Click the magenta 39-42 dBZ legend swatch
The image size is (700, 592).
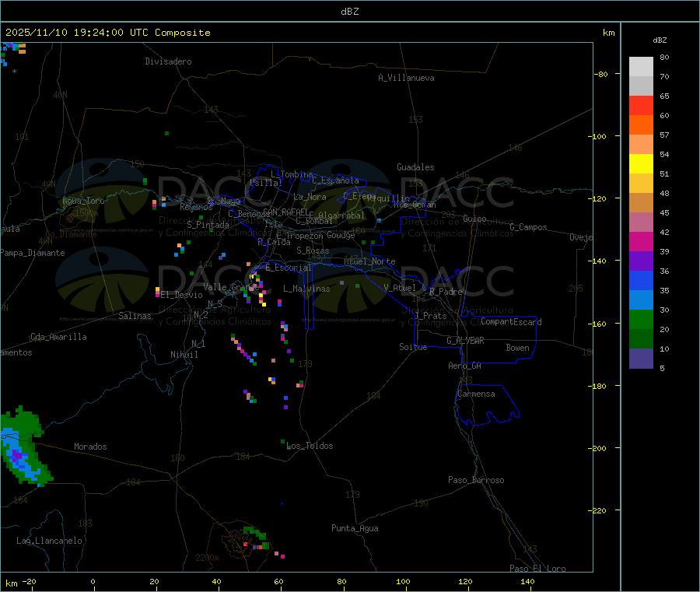click(x=641, y=241)
